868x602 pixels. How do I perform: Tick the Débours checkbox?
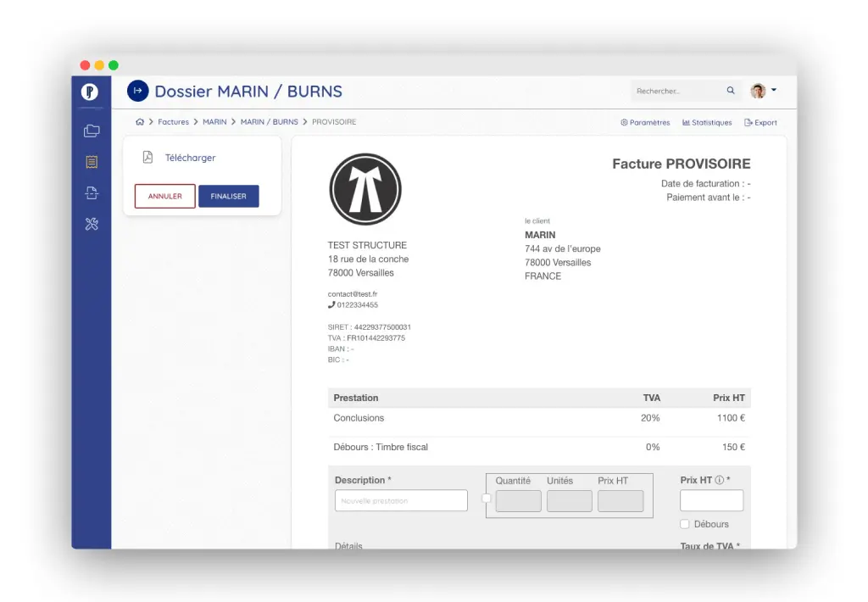click(x=685, y=524)
